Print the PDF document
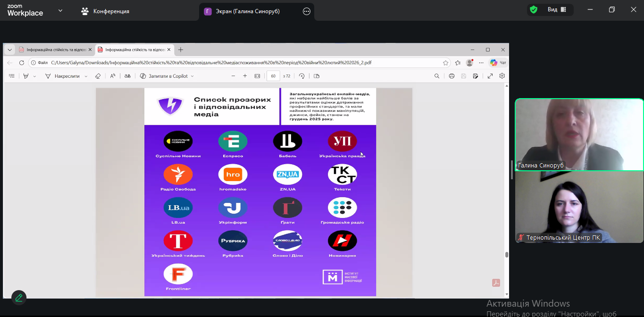This screenshot has width=644, height=317. tap(452, 76)
